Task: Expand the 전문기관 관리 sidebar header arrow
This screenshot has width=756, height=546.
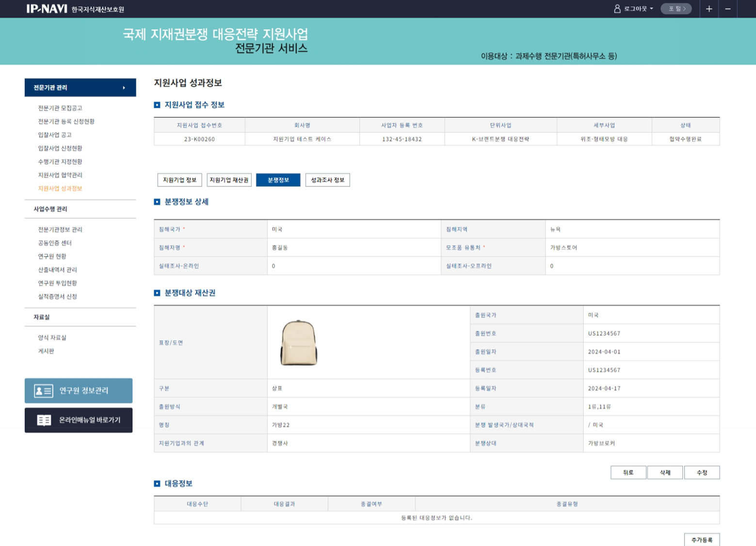Action: (124, 88)
